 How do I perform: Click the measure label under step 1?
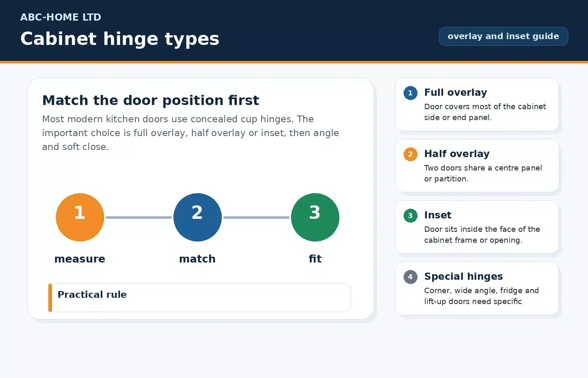[x=80, y=259]
